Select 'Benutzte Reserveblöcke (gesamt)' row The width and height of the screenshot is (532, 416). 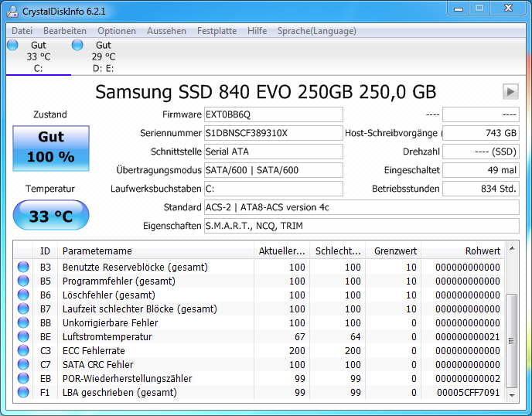[x=259, y=267]
